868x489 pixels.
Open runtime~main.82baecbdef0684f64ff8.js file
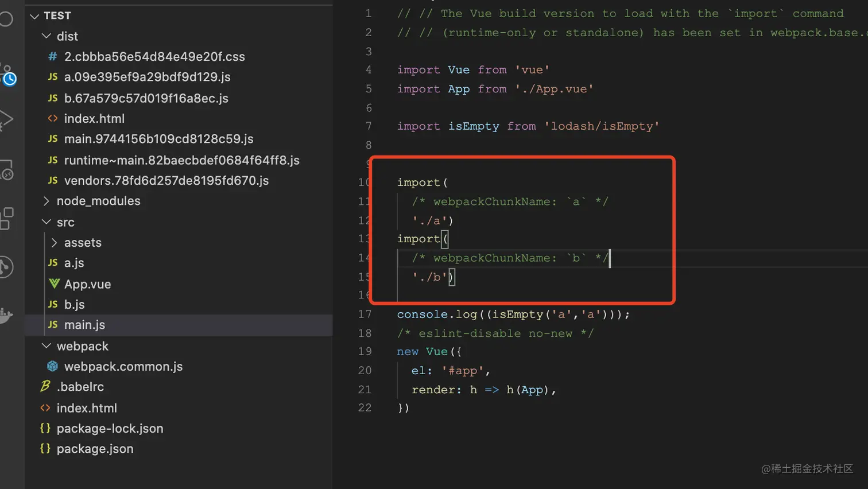(182, 160)
